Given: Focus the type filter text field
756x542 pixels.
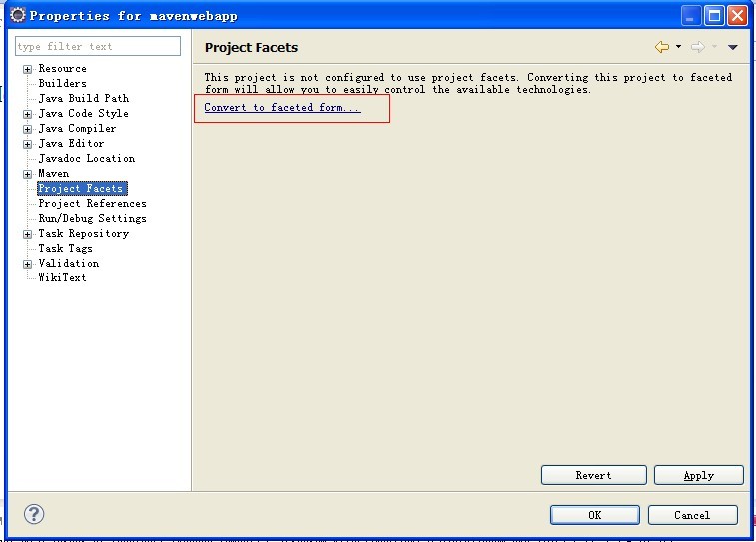Looking at the screenshot, I should click(x=98, y=46).
